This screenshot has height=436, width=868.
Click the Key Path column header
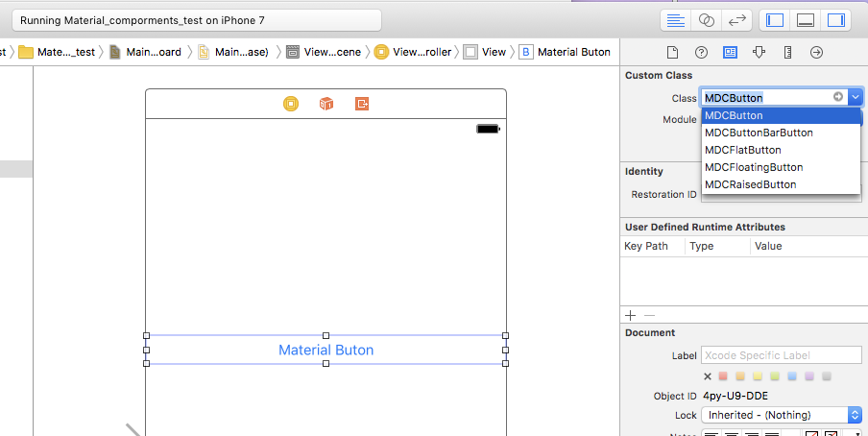[646, 246]
